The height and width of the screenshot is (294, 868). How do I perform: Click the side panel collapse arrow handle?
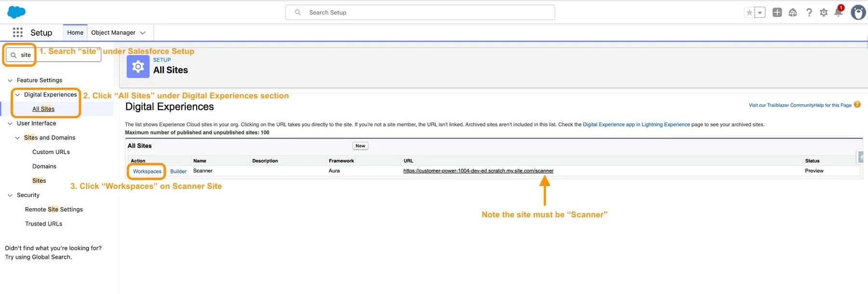[860, 157]
